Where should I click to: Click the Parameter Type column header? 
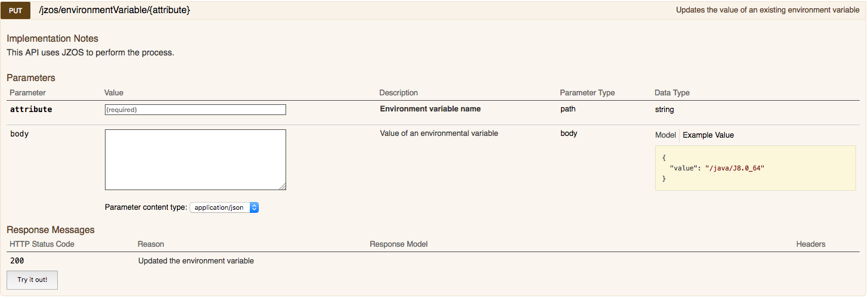587,93
